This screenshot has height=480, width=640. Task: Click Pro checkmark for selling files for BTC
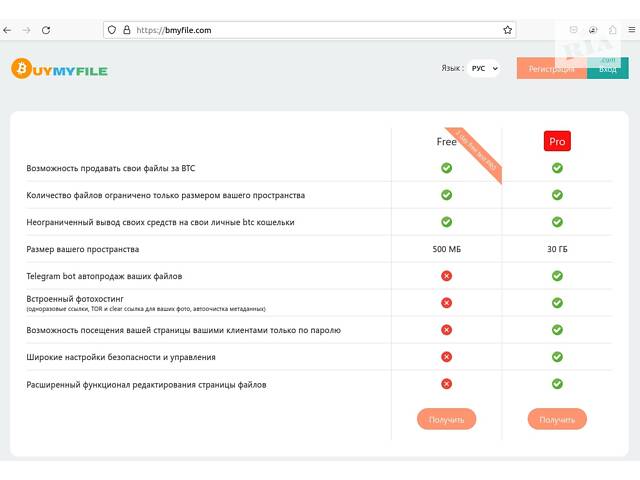pos(557,168)
